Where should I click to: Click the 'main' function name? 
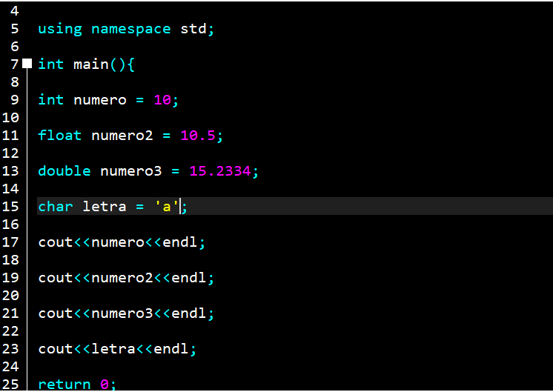point(90,64)
